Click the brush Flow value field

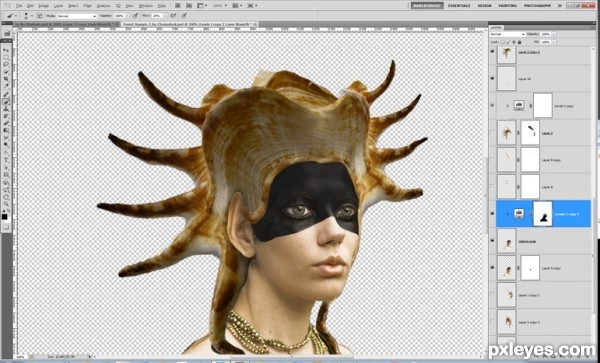(158, 16)
